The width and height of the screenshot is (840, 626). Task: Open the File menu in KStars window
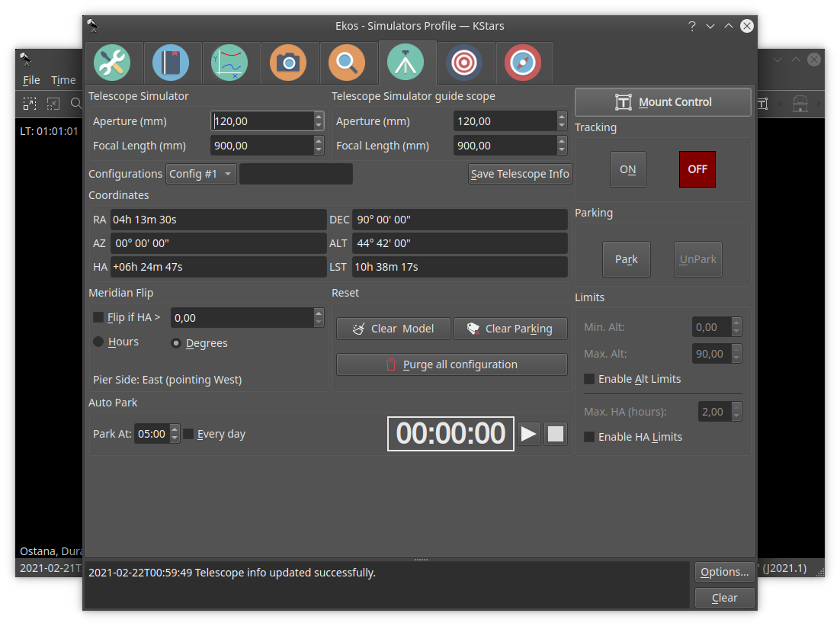coord(31,80)
